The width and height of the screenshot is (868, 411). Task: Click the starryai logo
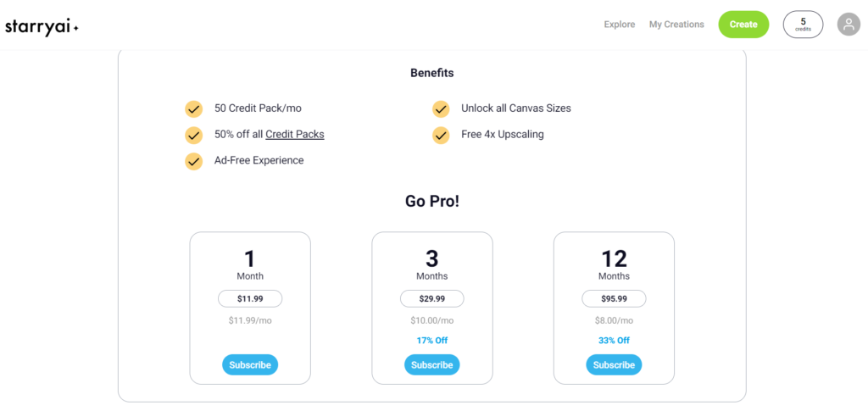coord(42,26)
